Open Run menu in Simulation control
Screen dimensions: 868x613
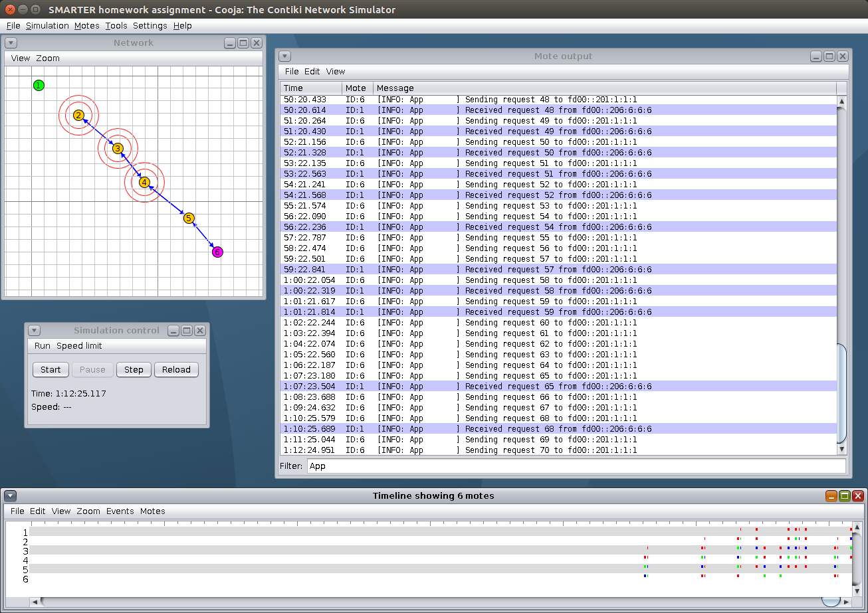click(43, 346)
